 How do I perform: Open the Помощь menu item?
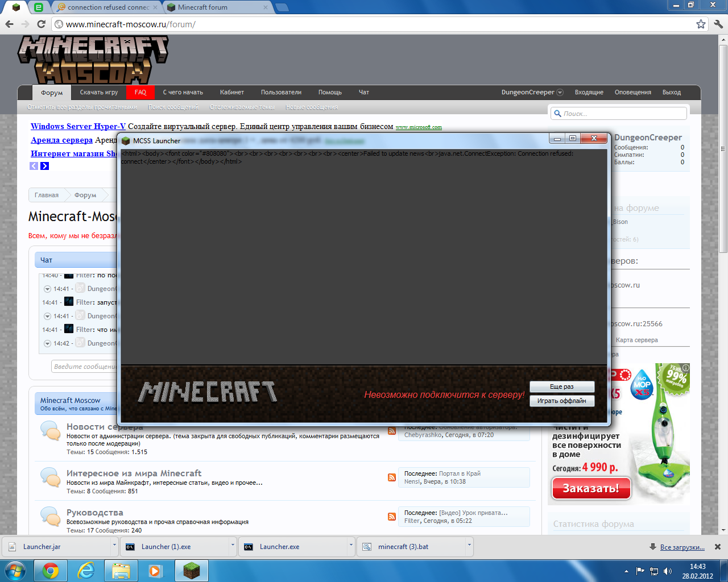click(330, 92)
